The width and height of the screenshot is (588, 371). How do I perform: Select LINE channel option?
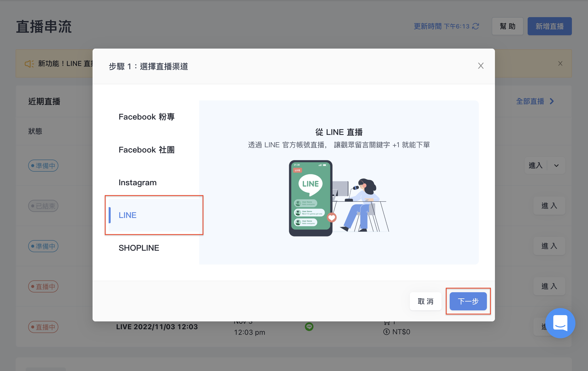coord(154,215)
